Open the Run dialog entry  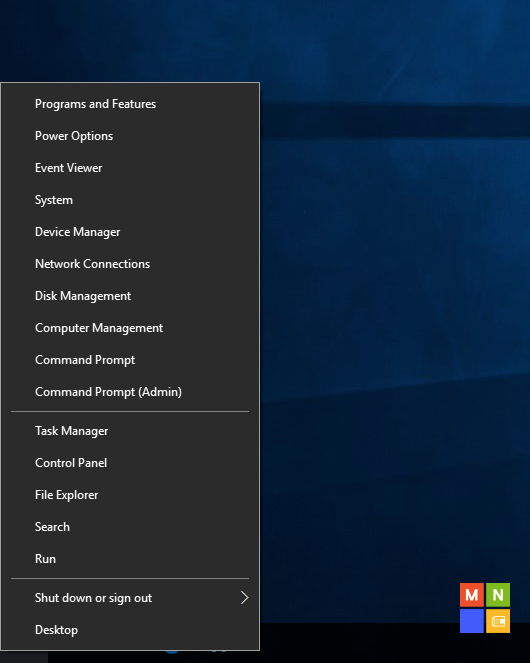click(130, 559)
